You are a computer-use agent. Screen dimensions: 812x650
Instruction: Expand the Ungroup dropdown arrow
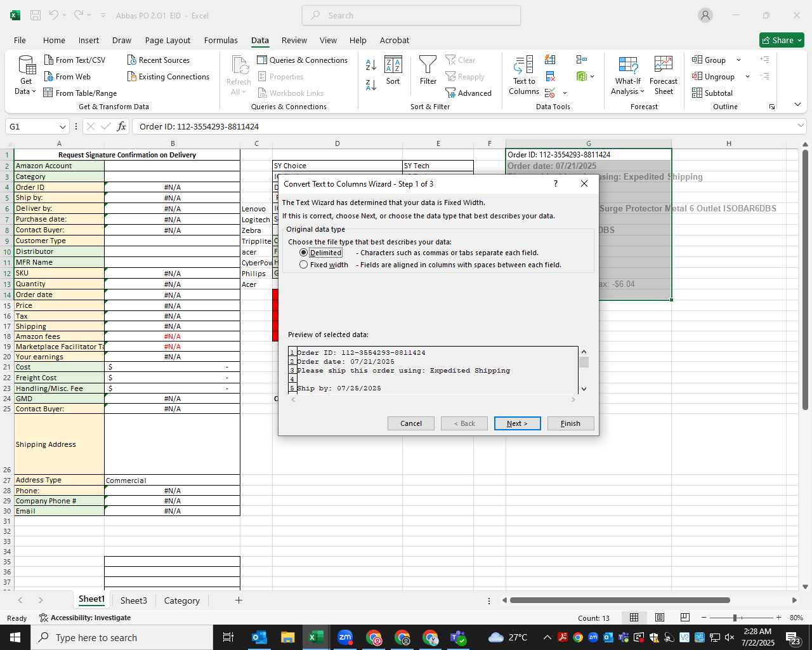coord(747,77)
